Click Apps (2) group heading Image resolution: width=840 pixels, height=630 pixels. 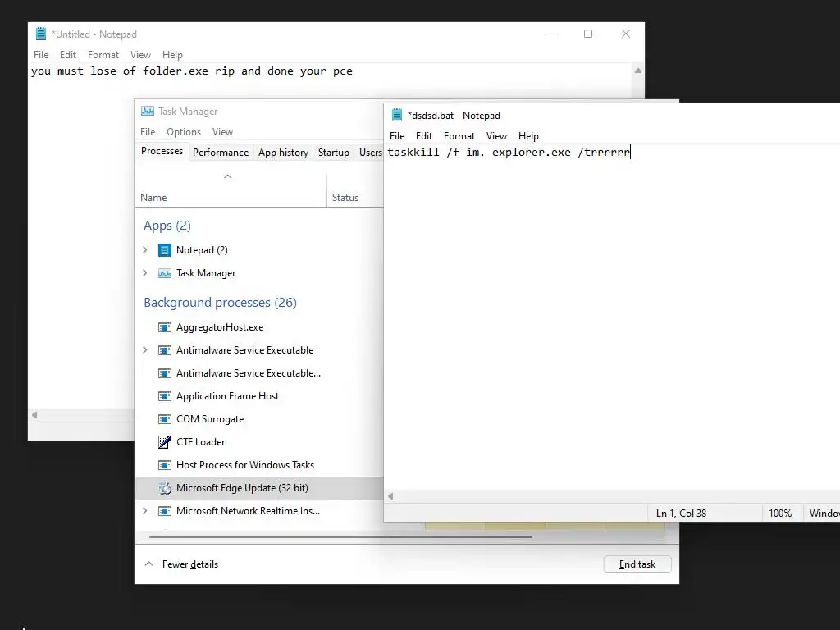point(167,226)
